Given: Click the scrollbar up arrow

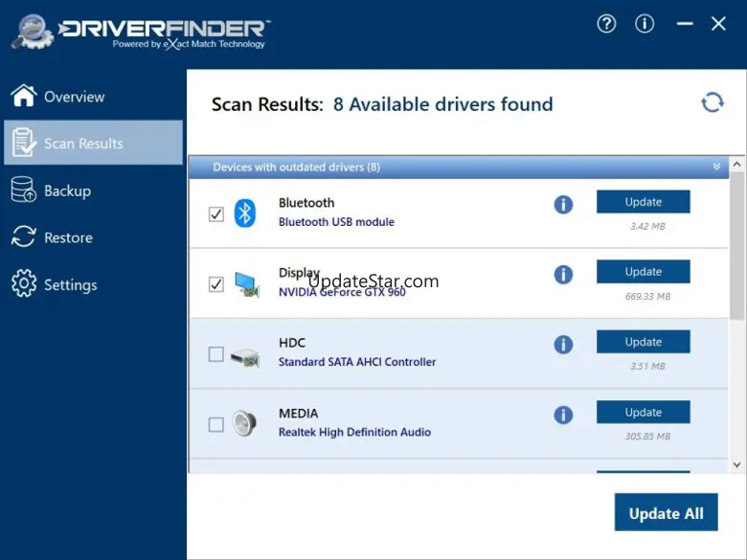Looking at the screenshot, I should pos(737,165).
